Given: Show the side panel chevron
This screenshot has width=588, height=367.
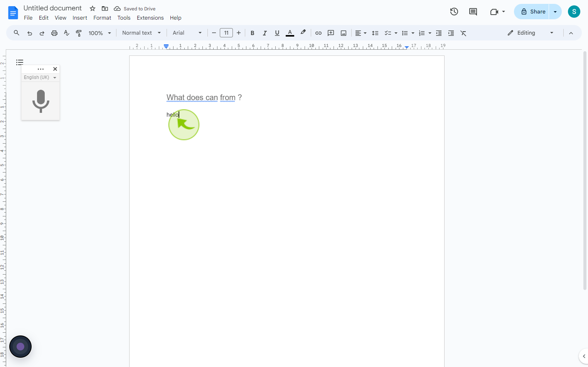Looking at the screenshot, I should click(584, 356).
